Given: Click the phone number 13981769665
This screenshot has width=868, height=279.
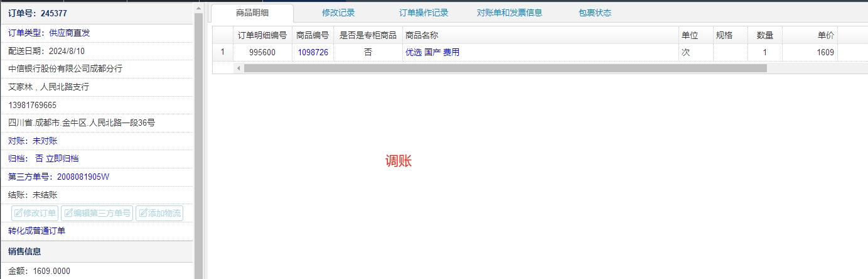Looking at the screenshot, I should tap(32, 105).
